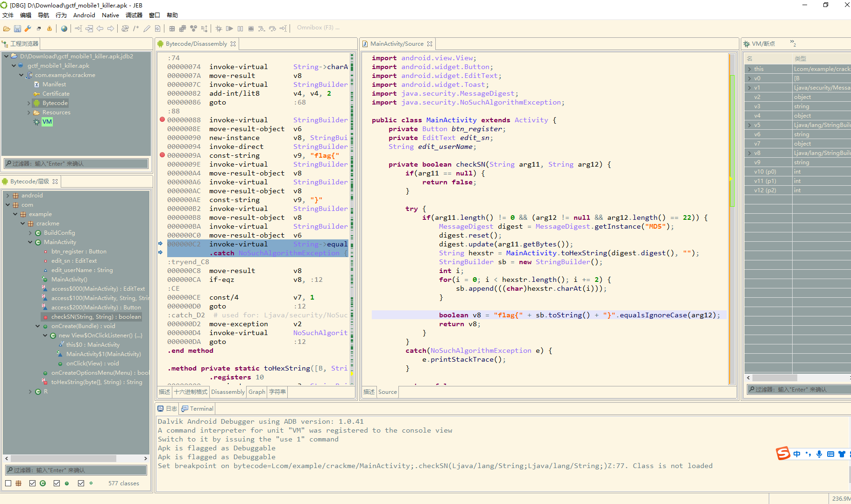
Task: Select the Certificate item in project tree
Action: point(56,94)
